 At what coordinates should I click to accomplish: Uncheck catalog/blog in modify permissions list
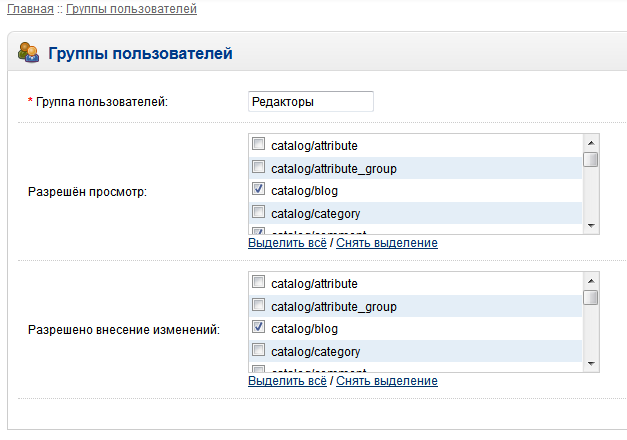click(x=259, y=328)
